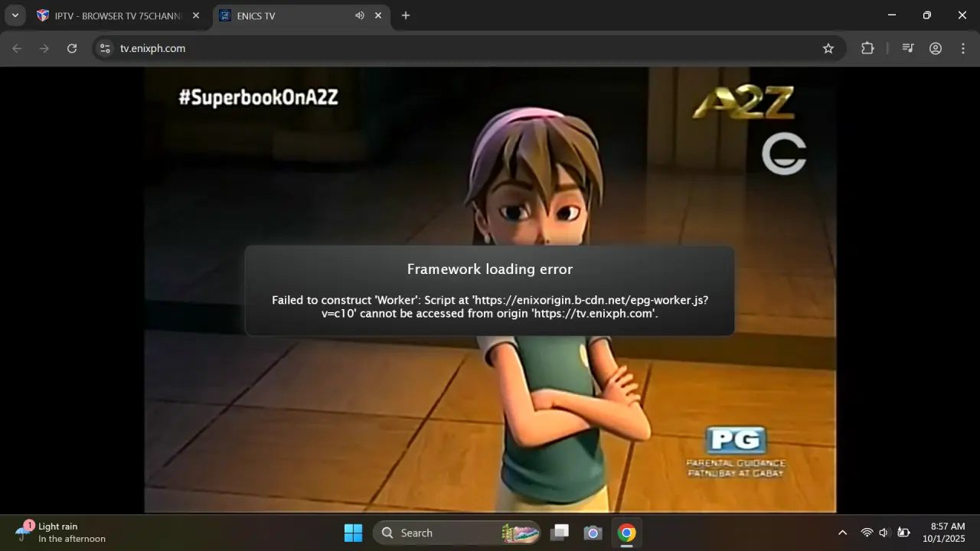Screen dimensions: 980x551
Task: Reload the current page
Action: pos(72,48)
